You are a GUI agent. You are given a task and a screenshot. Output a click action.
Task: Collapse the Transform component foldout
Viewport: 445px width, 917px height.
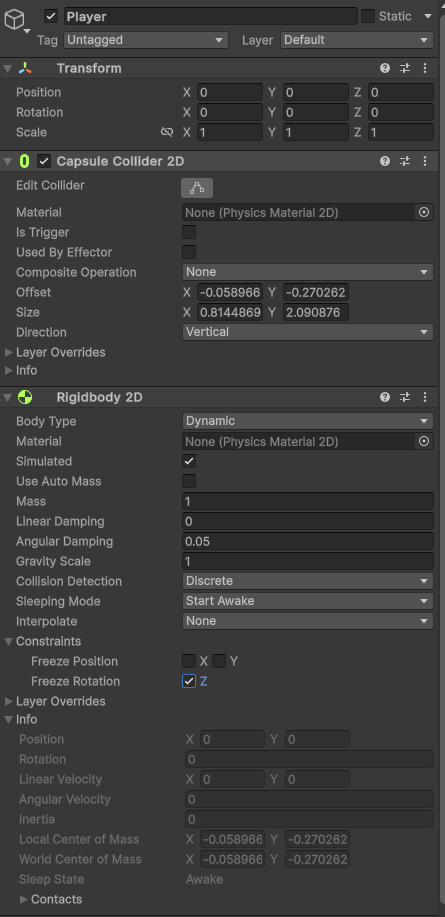[8, 68]
